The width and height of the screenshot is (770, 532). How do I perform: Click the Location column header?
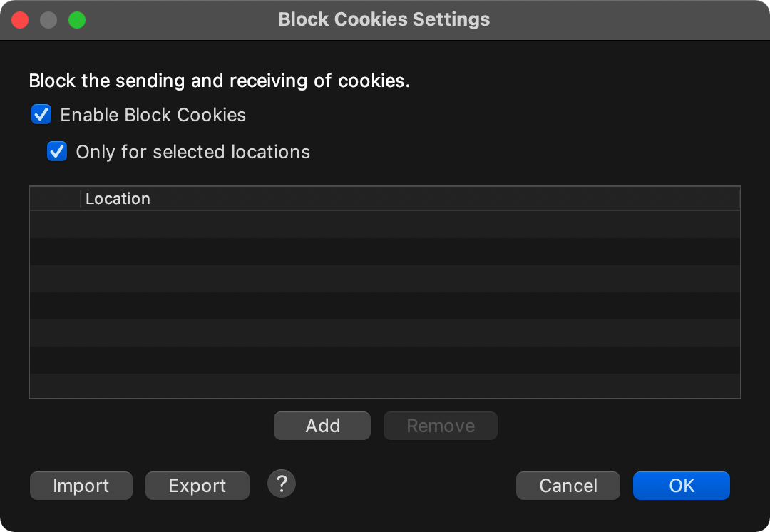tap(410, 199)
